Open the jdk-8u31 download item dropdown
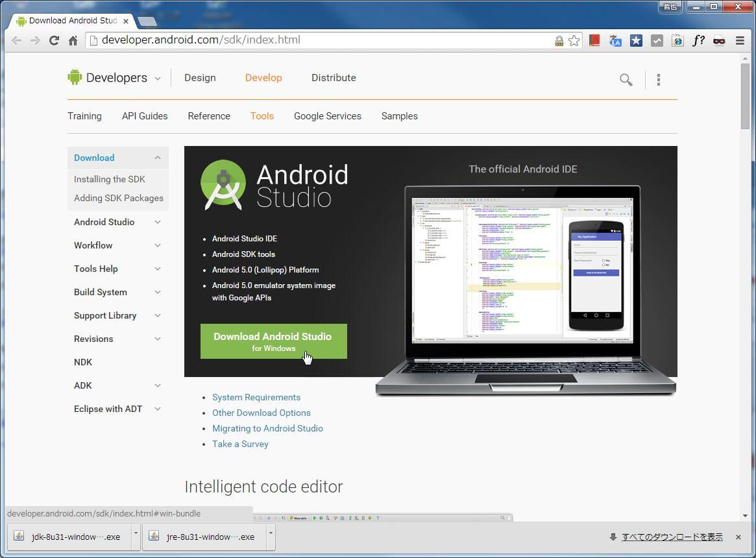Image resolution: width=756 pixels, height=558 pixels. 136,537
